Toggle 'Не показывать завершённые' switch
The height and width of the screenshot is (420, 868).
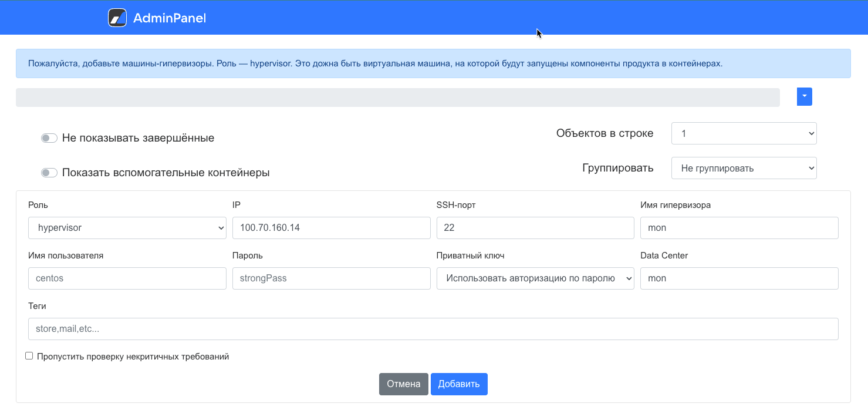click(x=49, y=138)
